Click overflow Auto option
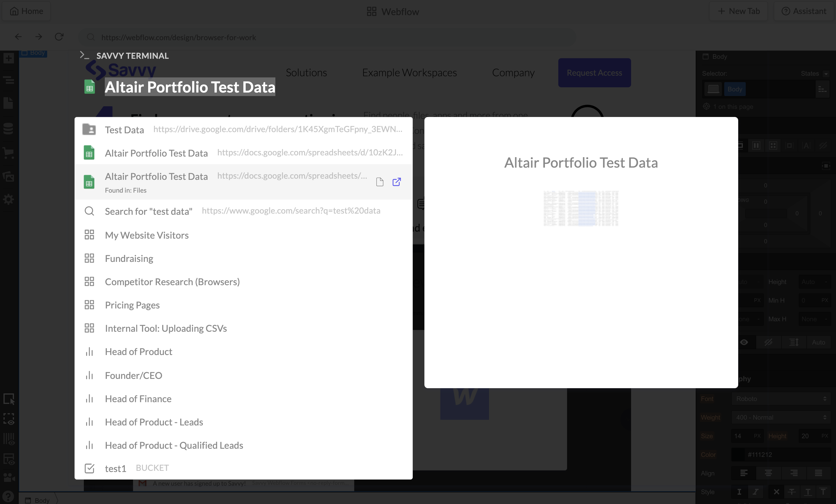The width and height of the screenshot is (836, 504). (818, 342)
